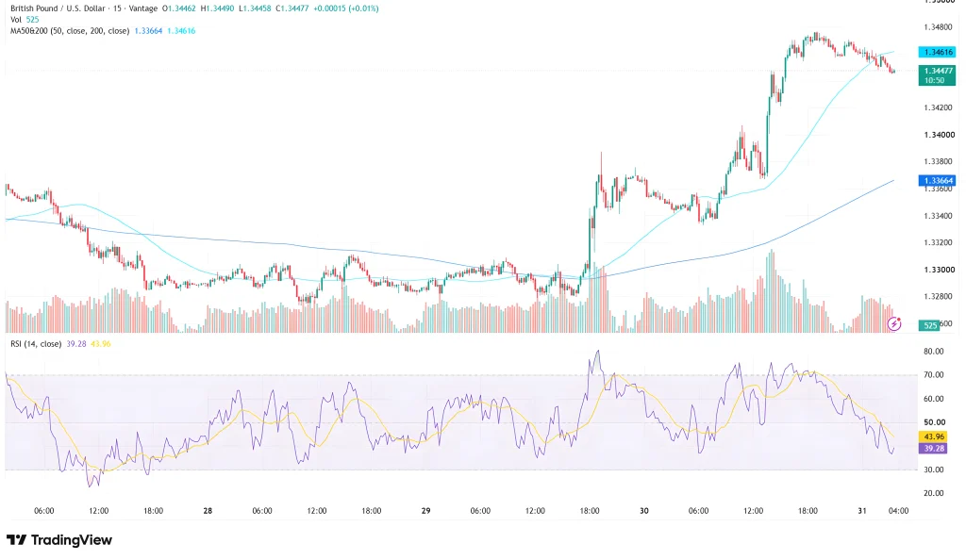Click the 60.00 RSI axis label
This screenshot has height=560, width=966.
[x=934, y=399]
